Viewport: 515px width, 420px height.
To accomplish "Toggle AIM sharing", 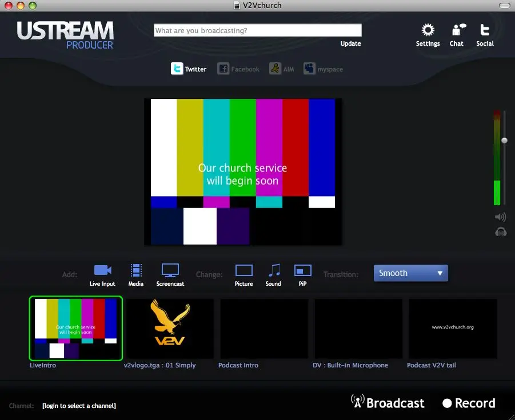I will pos(282,69).
